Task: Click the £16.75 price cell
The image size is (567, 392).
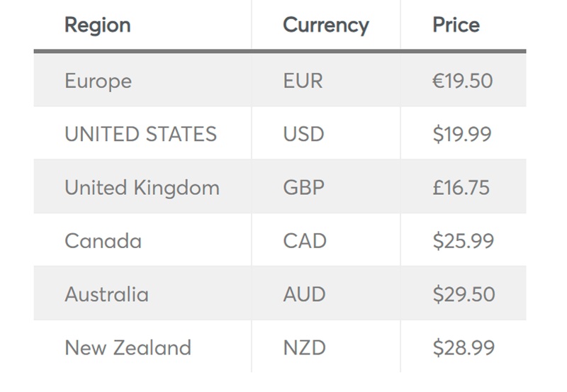Action: click(461, 188)
